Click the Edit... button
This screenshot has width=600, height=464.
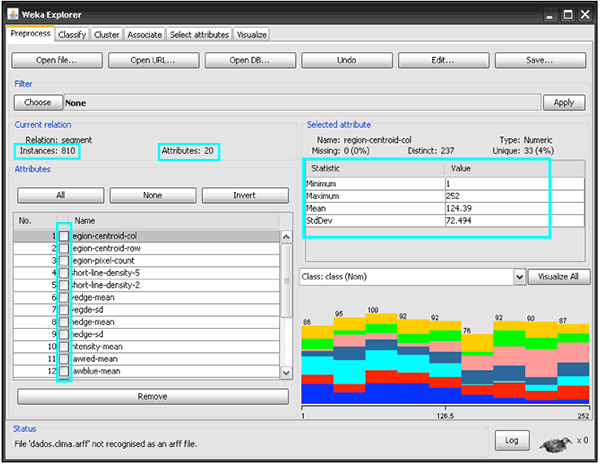point(443,60)
